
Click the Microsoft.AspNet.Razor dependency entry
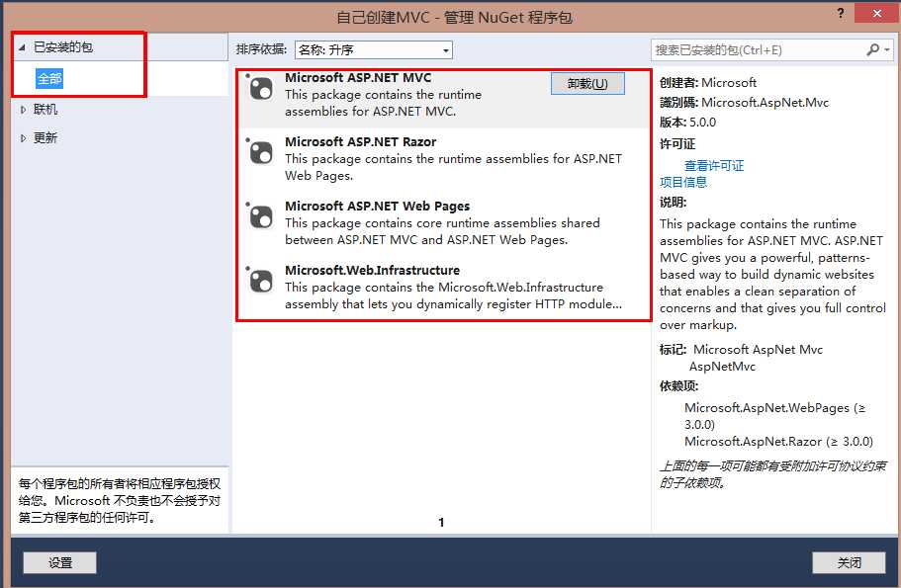point(778,442)
